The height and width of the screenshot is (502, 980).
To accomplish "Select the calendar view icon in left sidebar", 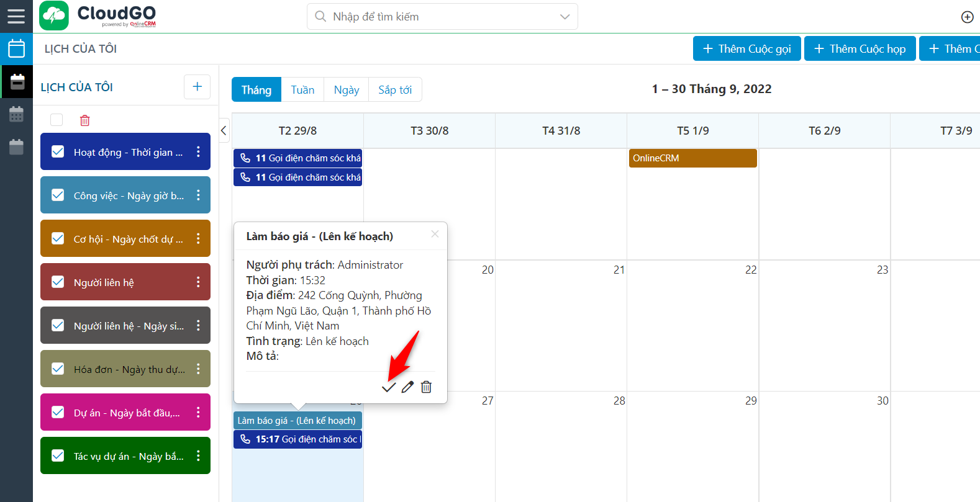I will coord(16,48).
